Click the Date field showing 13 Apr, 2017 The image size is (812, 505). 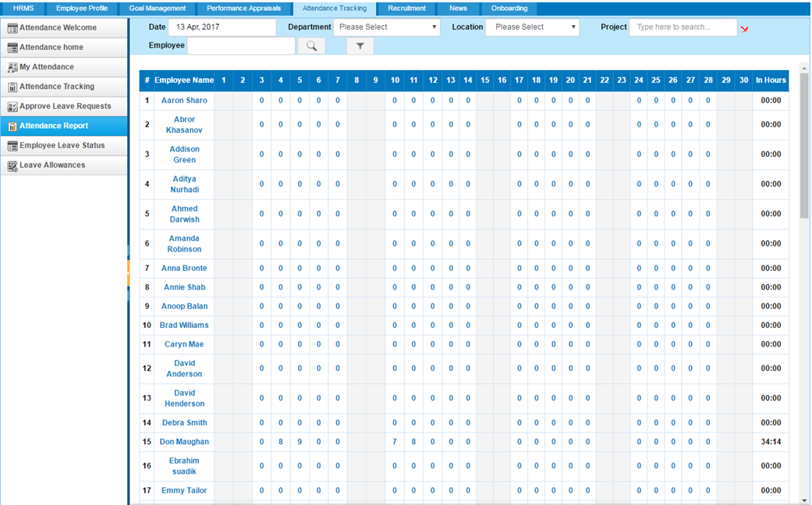pyautogui.click(x=222, y=27)
